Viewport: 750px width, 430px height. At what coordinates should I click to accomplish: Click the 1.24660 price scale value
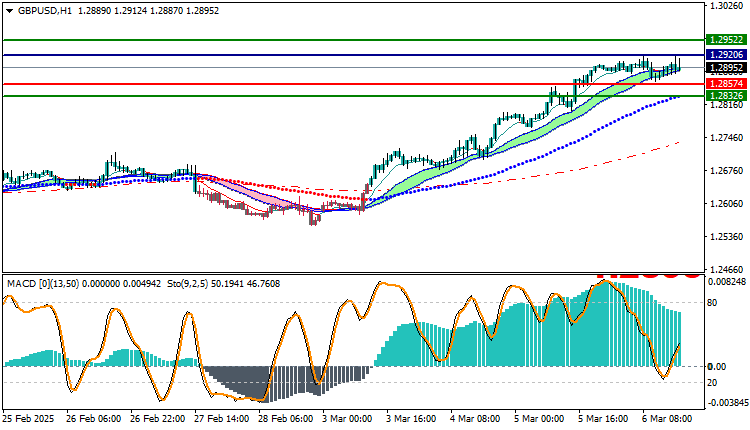727,269
